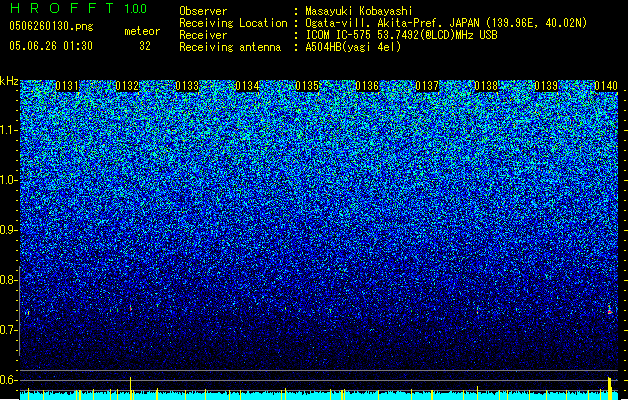Click the meteor label
The image size is (629, 400).
point(142,31)
